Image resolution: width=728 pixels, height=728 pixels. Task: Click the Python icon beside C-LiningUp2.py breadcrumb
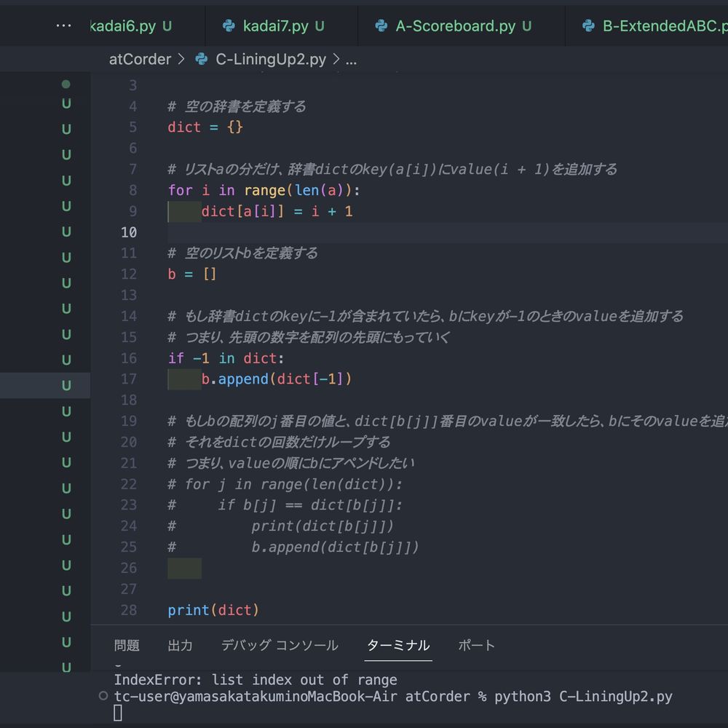tap(201, 59)
